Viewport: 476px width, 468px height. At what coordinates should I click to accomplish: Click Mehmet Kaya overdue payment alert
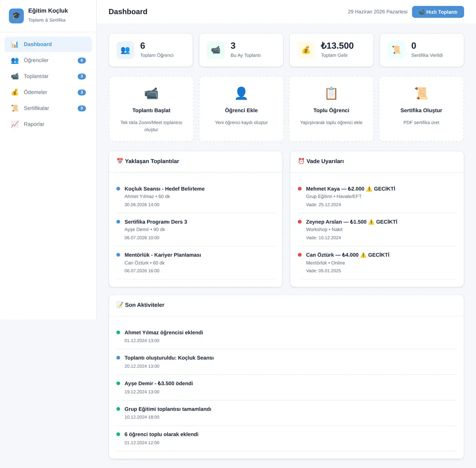377,197
